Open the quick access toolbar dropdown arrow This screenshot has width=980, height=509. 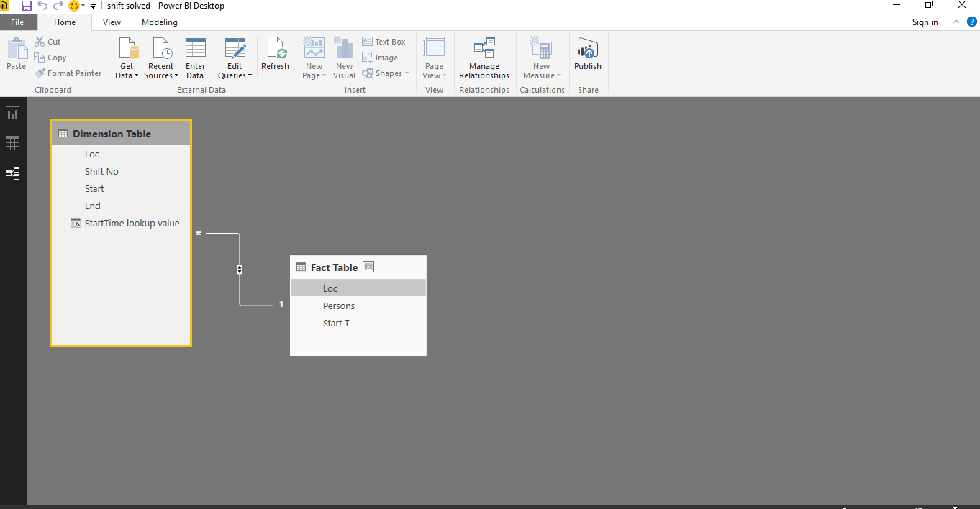[x=93, y=6]
